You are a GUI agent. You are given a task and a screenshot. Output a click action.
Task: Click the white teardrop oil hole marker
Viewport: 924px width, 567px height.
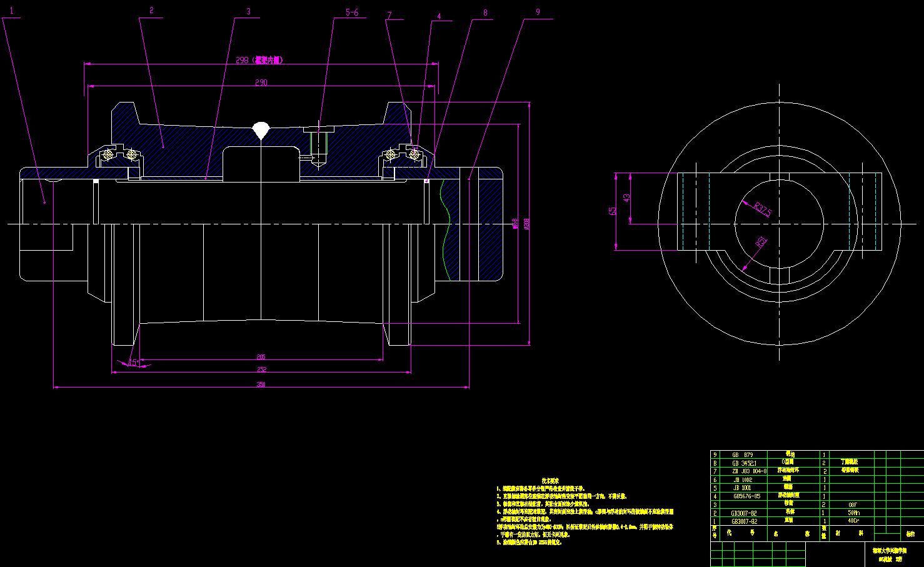pyautogui.click(x=261, y=131)
